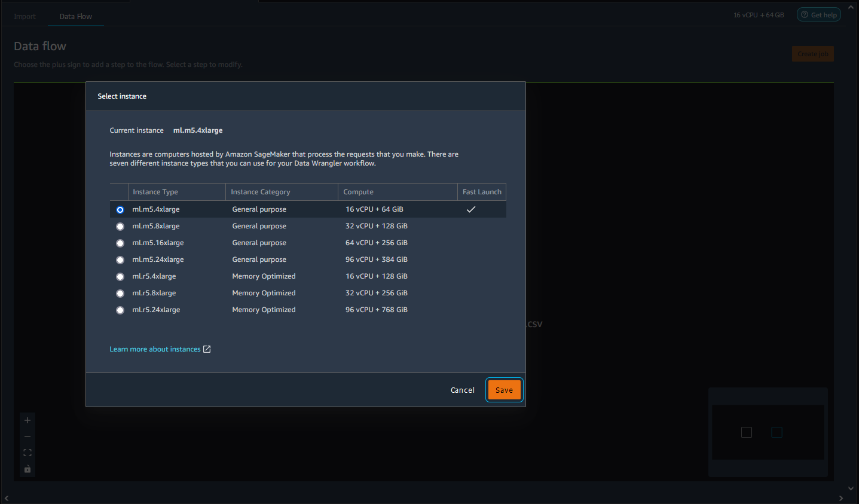Switch to the Import tab
Viewport: 859px width, 504px height.
(25, 16)
